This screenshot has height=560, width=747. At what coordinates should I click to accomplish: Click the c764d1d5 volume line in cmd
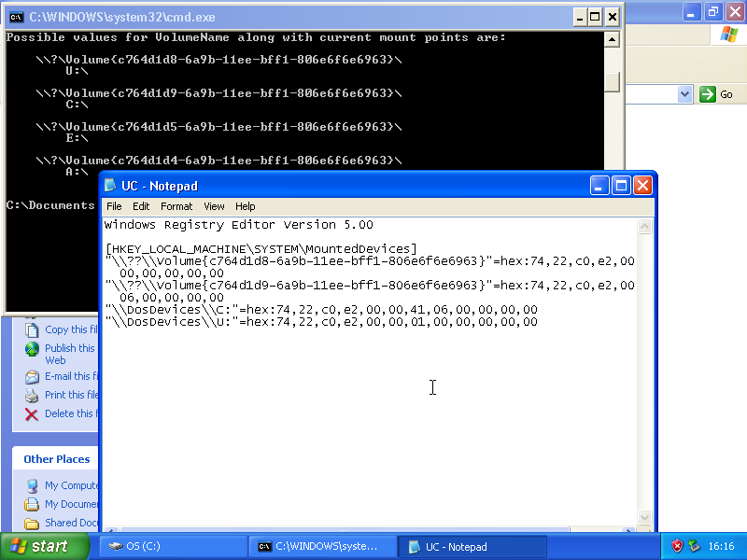[218, 127]
